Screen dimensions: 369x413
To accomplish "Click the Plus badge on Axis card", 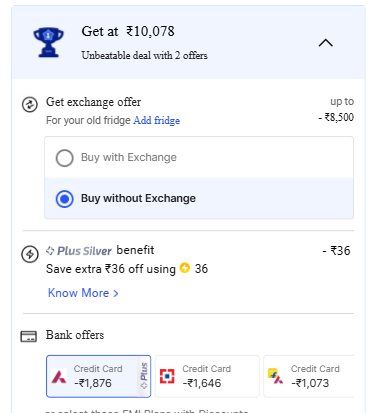I will (144, 376).
